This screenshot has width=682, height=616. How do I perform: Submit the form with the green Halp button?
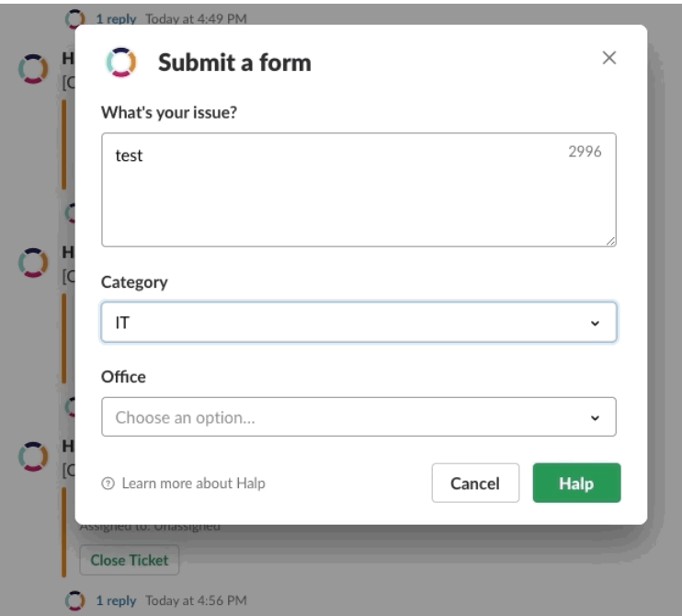576,484
